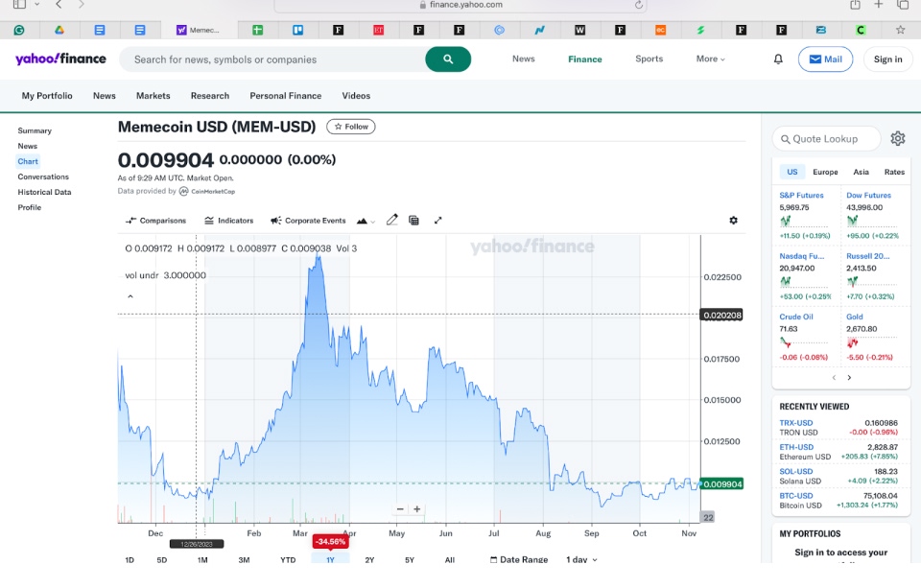Open new browser tab plus icon
Screen dimensions: 921x588
click(879, 5)
